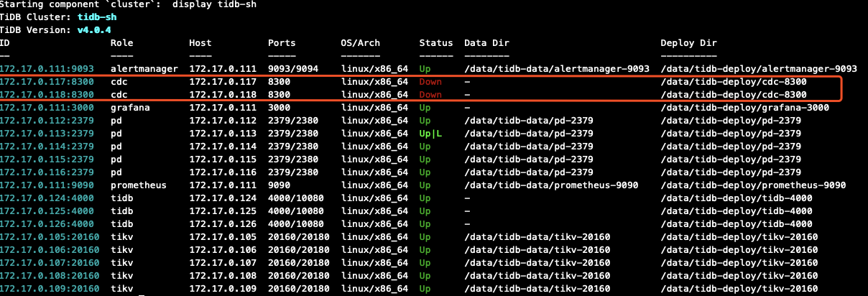
Task: Click ports 4000/10080 for 172.17.0.124
Action: pos(296,198)
